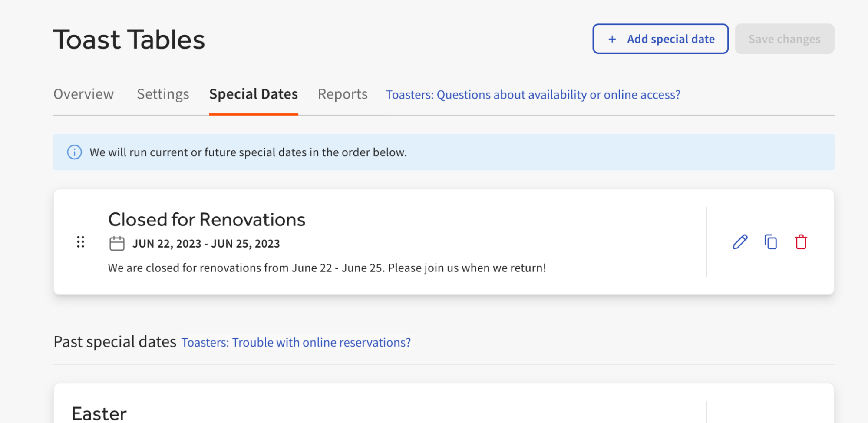868x423 pixels.
Task: Click the plus icon in Add special date
Action: tap(612, 39)
